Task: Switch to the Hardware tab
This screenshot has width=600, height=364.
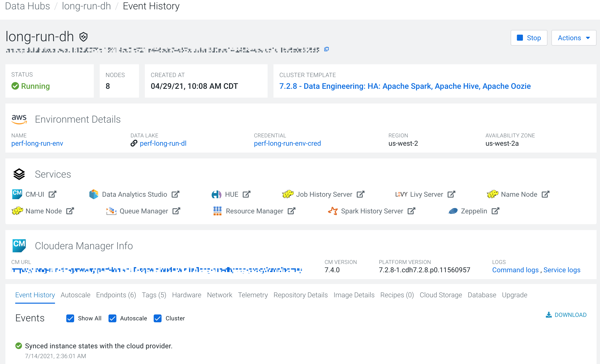Action: 187,295
